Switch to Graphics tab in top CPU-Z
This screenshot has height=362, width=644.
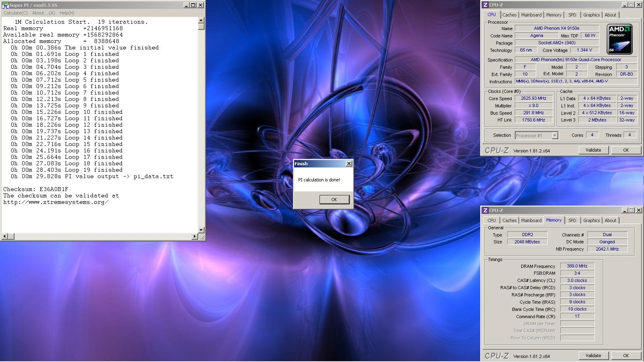(591, 15)
